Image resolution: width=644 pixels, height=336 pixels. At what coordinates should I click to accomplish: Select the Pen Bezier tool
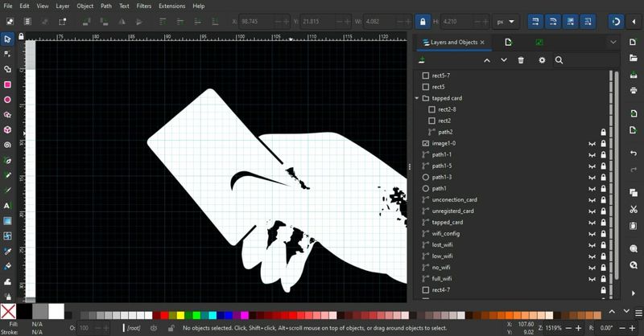(7, 160)
